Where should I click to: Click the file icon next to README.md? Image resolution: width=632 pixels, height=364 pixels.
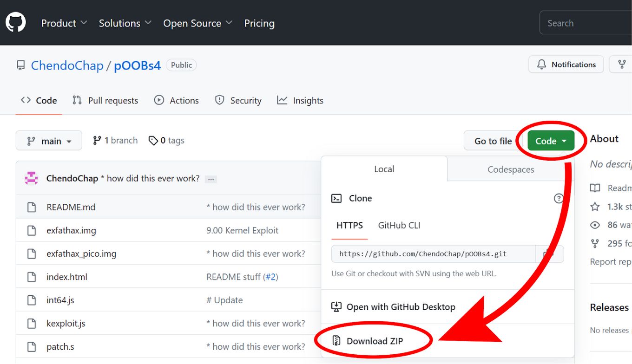point(31,207)
